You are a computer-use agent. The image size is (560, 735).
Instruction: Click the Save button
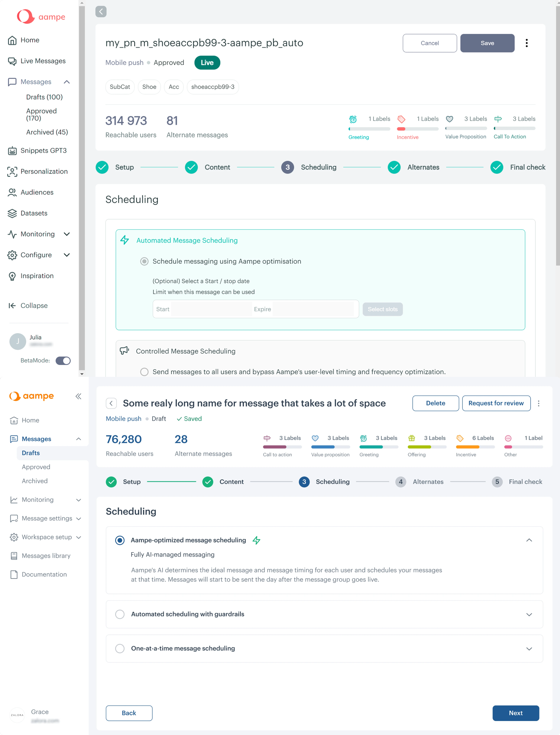(487, 43)
